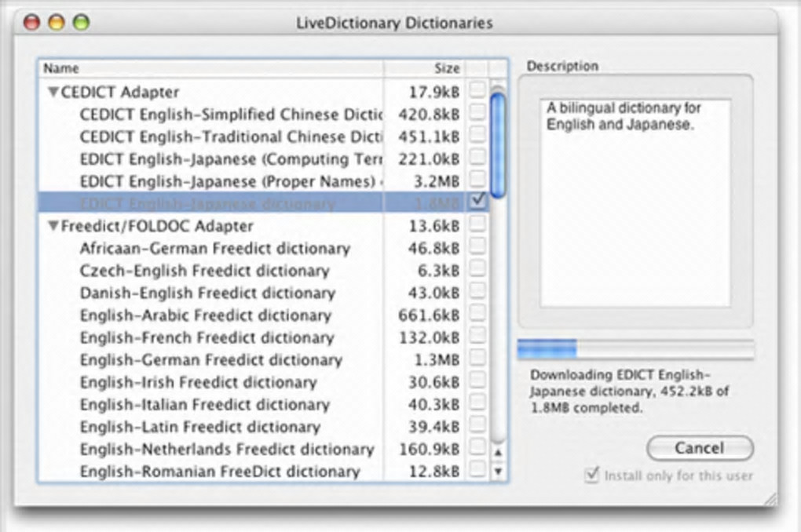Viewport: 801px width, 532px height.
Task: Select EDICT English-Japanese Proper Names row
Action: click(x=262, y=181)
